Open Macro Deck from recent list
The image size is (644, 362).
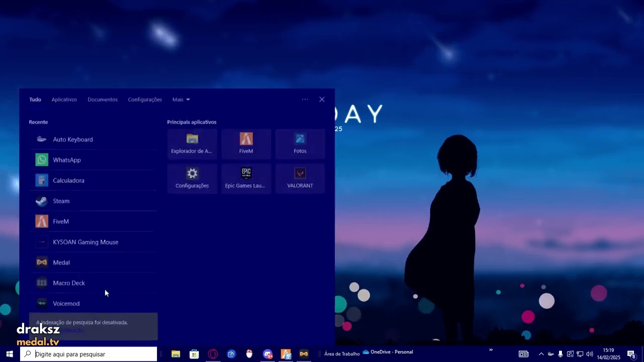[x=93, y=283]
